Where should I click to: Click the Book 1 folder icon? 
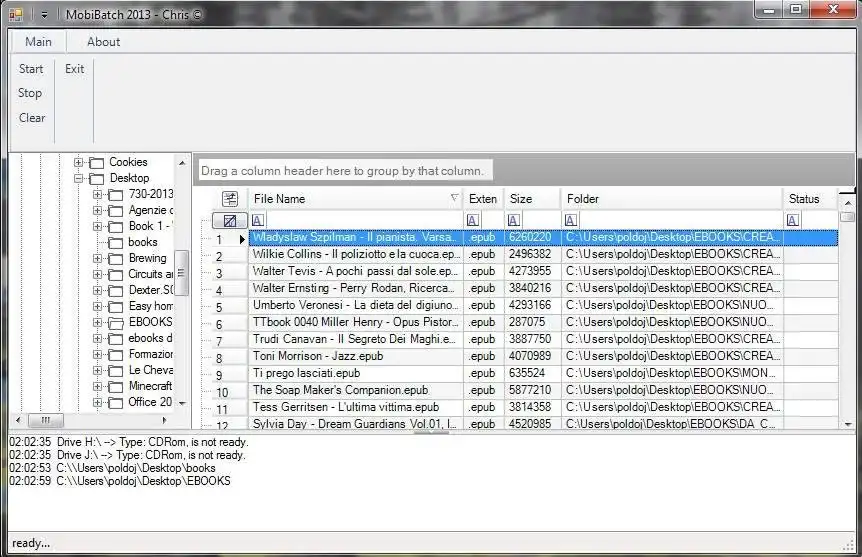click(x=115, y=227)
